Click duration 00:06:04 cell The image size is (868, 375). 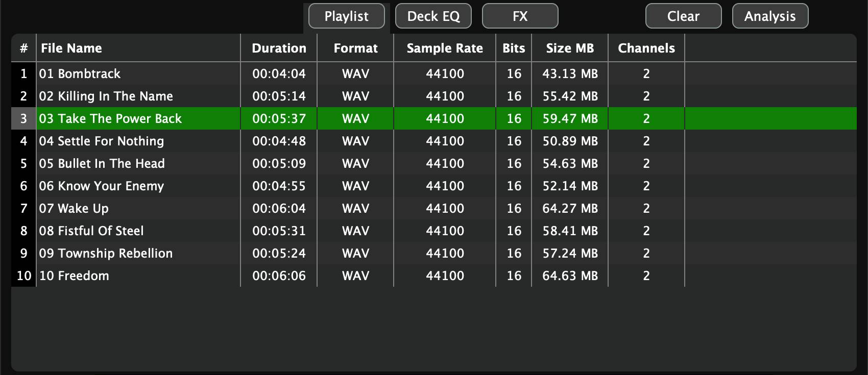279,208
